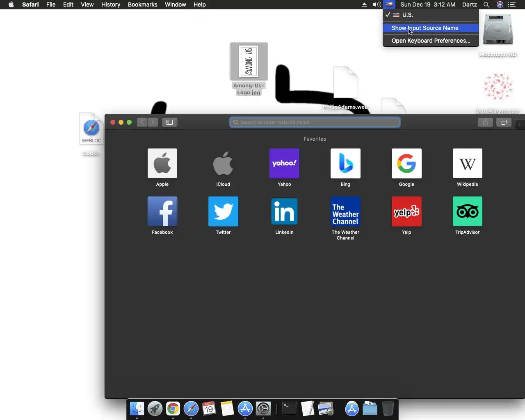Add a new tab with plus button

(520, 125)
